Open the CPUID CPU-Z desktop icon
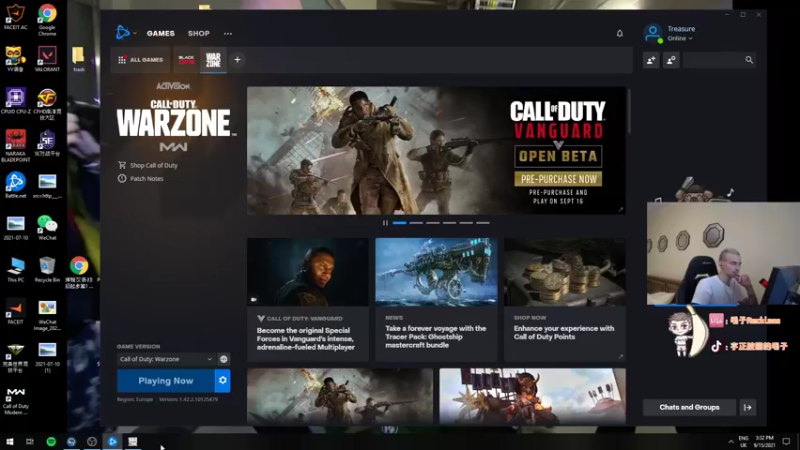Screen dimensions: 800x450 click(x=15, y=101)
